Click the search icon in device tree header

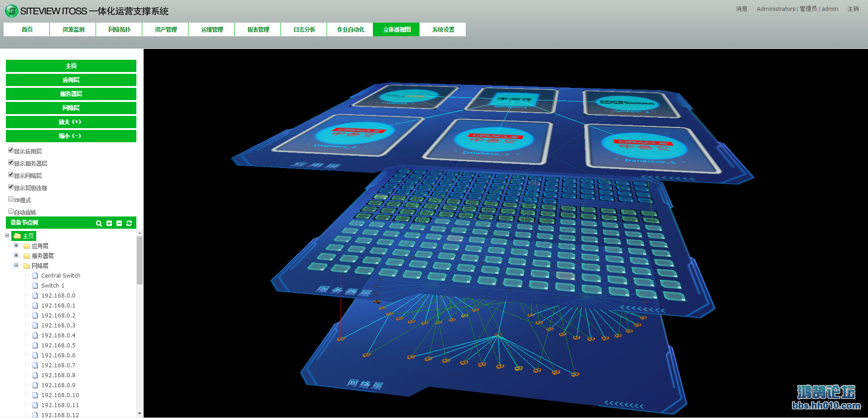tap(99, 223)
